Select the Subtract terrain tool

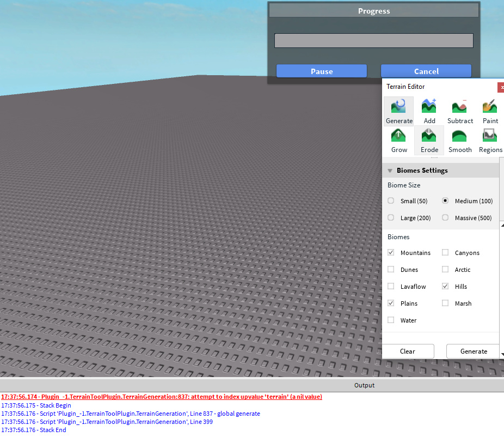(460, 111)
